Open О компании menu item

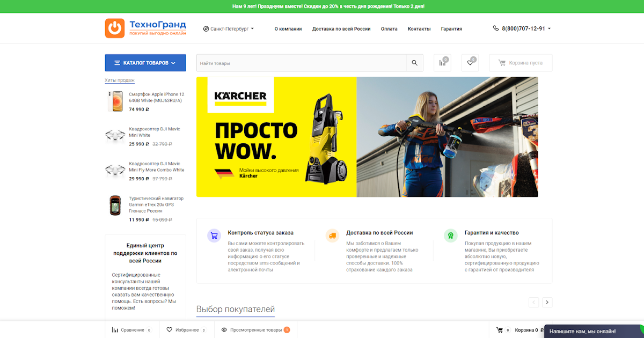coord(288,29)
